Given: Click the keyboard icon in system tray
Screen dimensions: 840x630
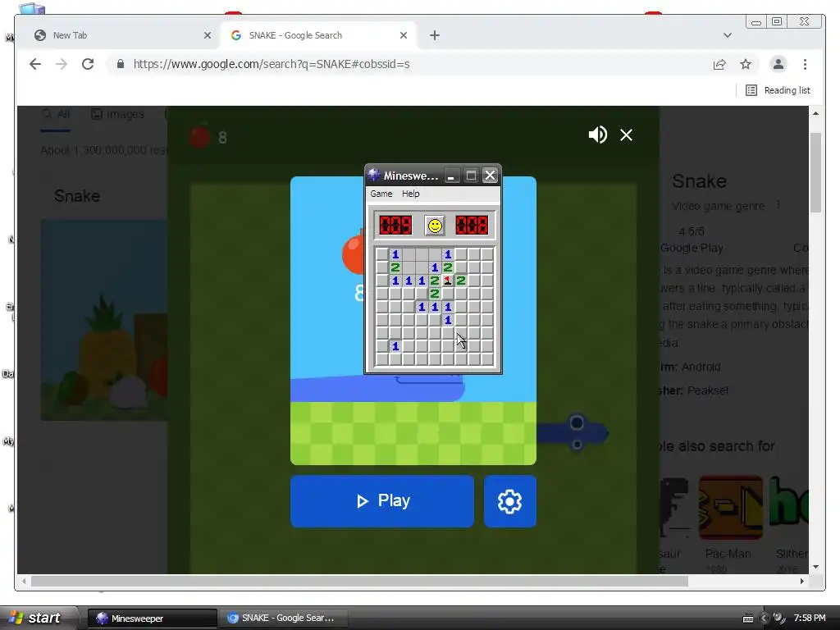Looking at the screenshot, I should [x=748, y=619].
